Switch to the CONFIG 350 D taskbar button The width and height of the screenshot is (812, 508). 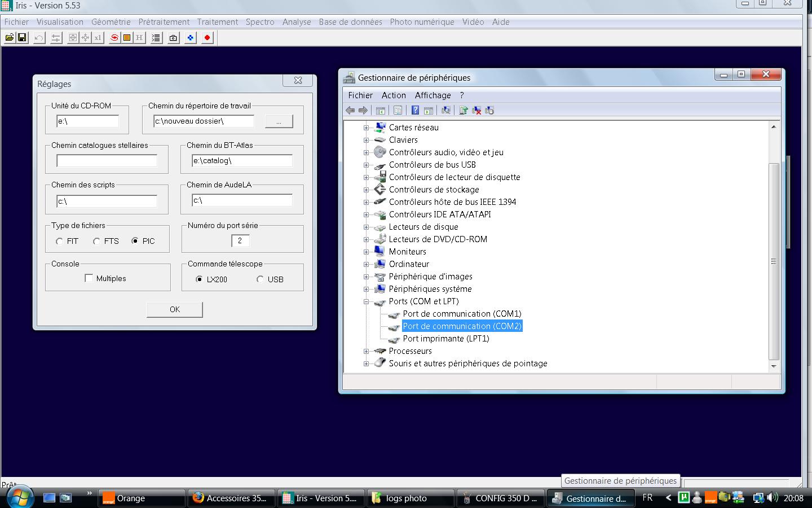(x=501, y=498)
